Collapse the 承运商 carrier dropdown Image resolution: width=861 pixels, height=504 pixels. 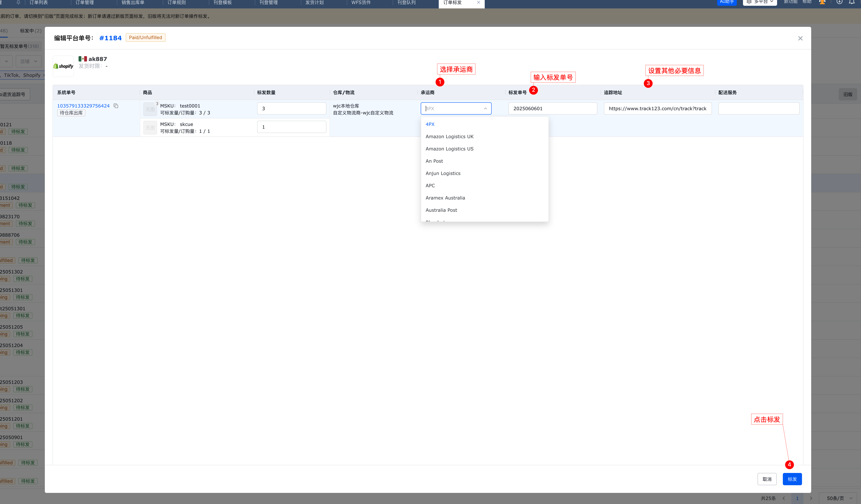pos(485,109)
